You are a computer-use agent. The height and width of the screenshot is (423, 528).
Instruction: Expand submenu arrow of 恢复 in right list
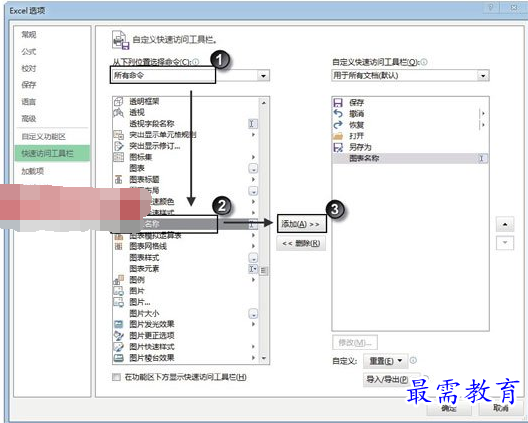click(483, 125)
